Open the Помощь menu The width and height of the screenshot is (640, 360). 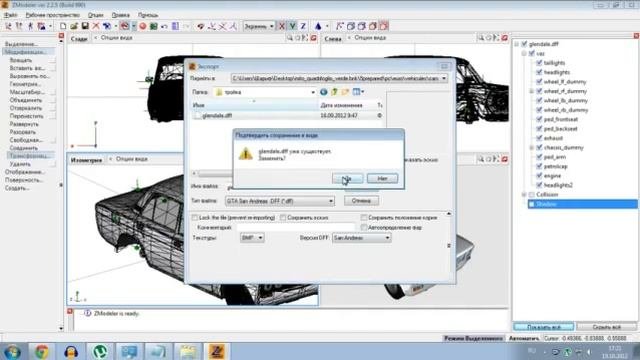click(x=148, y=15)
